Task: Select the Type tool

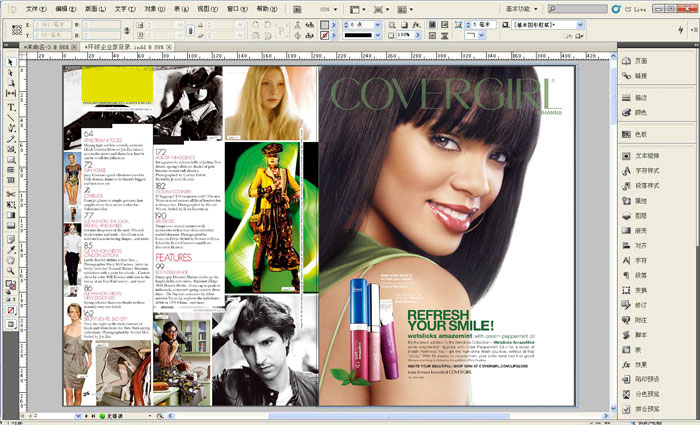Action: 10,107
